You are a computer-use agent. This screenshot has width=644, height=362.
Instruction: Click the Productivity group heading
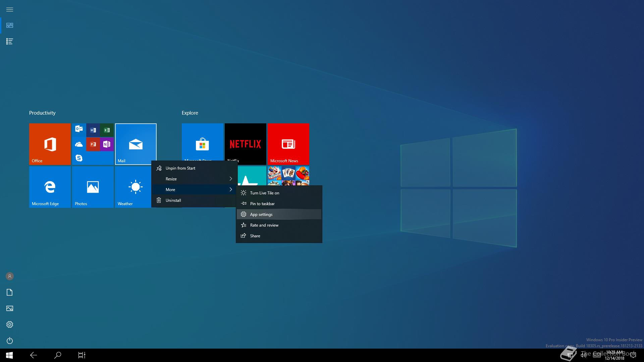point(42,113)
